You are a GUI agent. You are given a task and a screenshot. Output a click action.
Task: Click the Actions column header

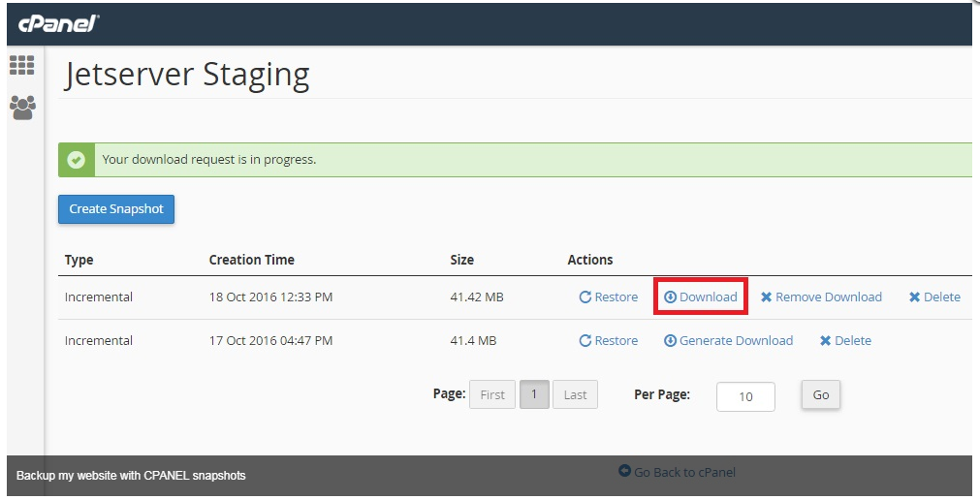pyautogui.click(x=590, y=260)
